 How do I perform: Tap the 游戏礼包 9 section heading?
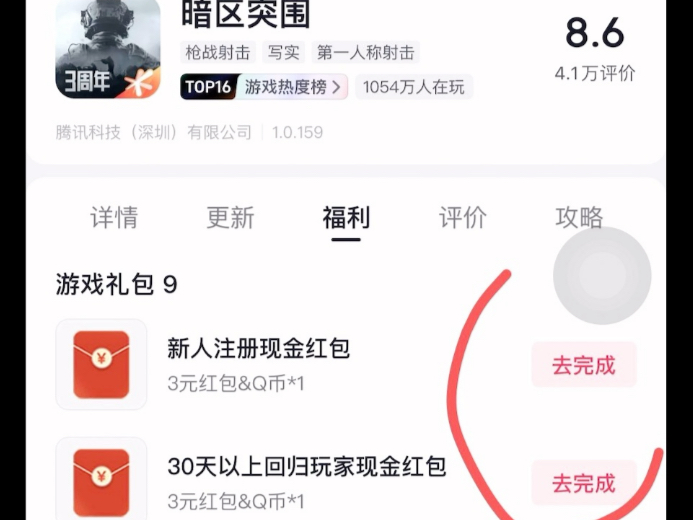tap(117, 284)
